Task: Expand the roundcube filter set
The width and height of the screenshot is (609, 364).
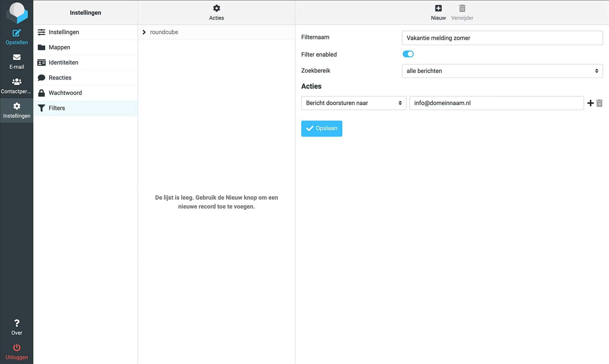Action: [144, 32]
